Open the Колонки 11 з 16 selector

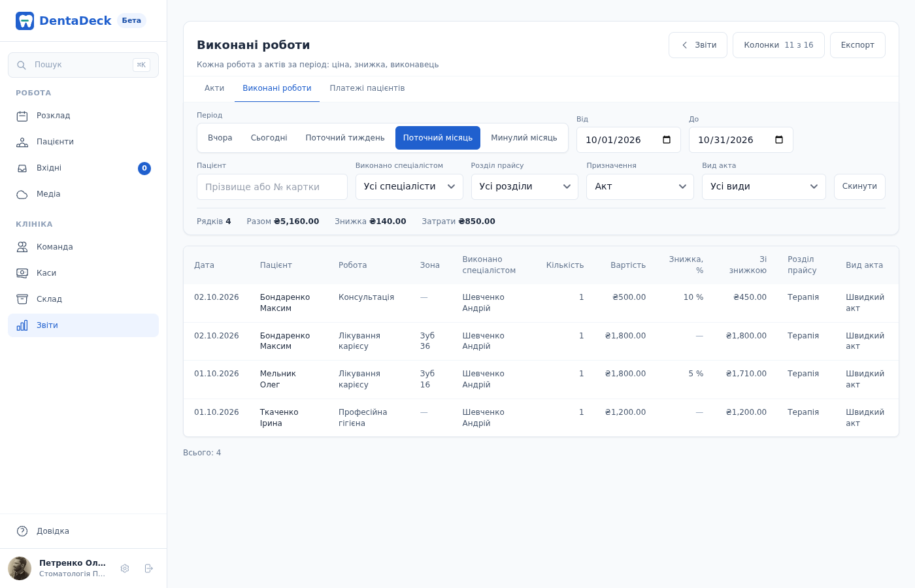pos(778,45)
